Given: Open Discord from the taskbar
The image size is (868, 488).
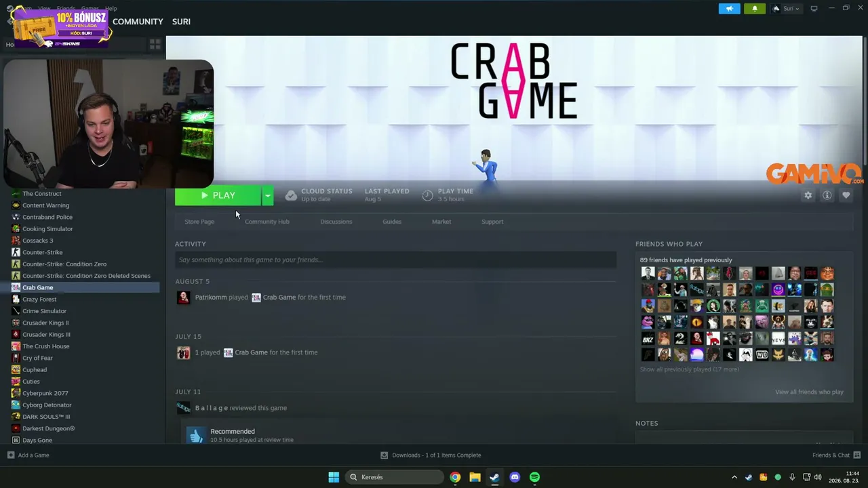Looking at the screenshot, I should pyautogui.click(x=515, y=477).
